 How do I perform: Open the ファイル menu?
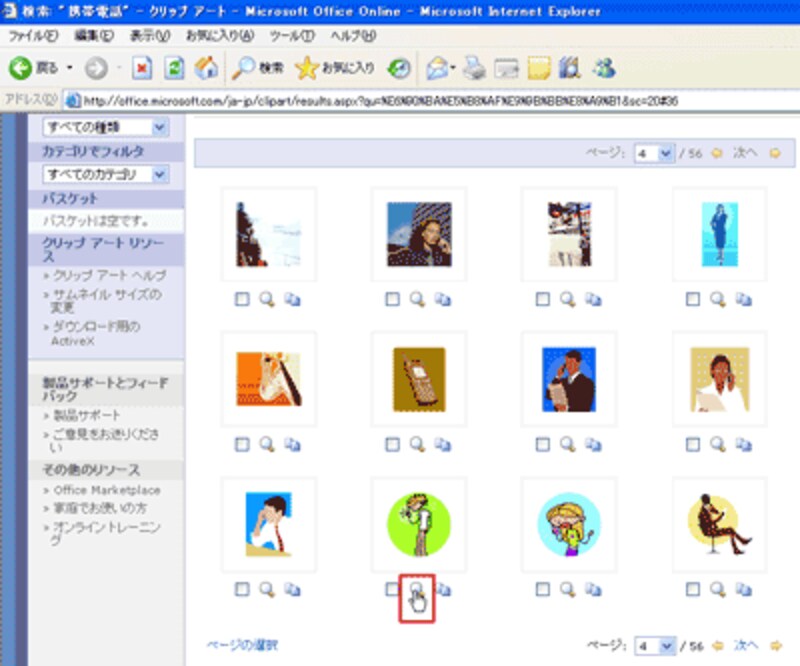click(29, 35)
